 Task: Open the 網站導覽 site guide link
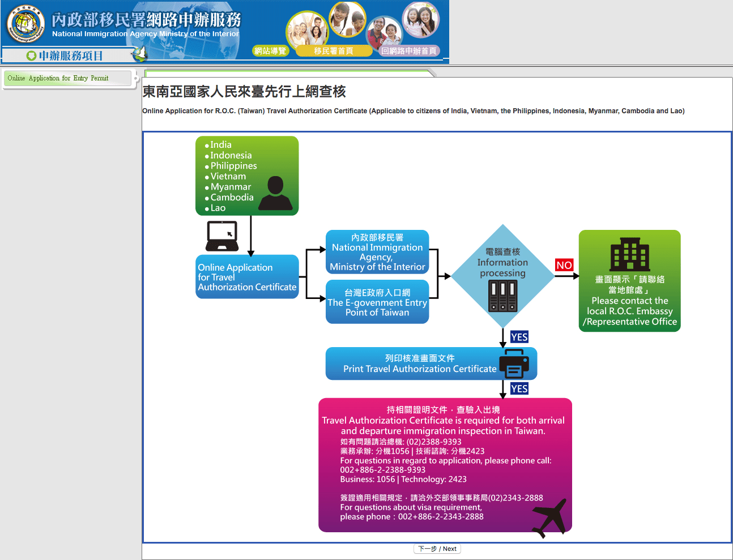tap(271, 51)
